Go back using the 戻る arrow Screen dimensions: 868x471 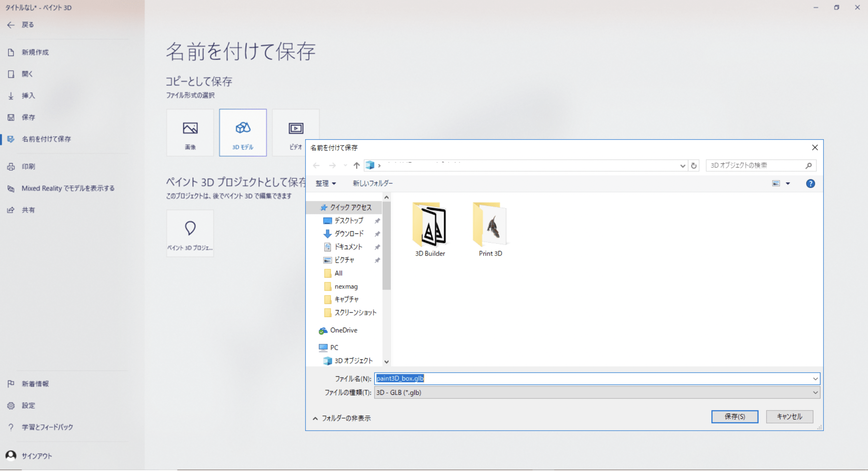click(x=11, y=25)
